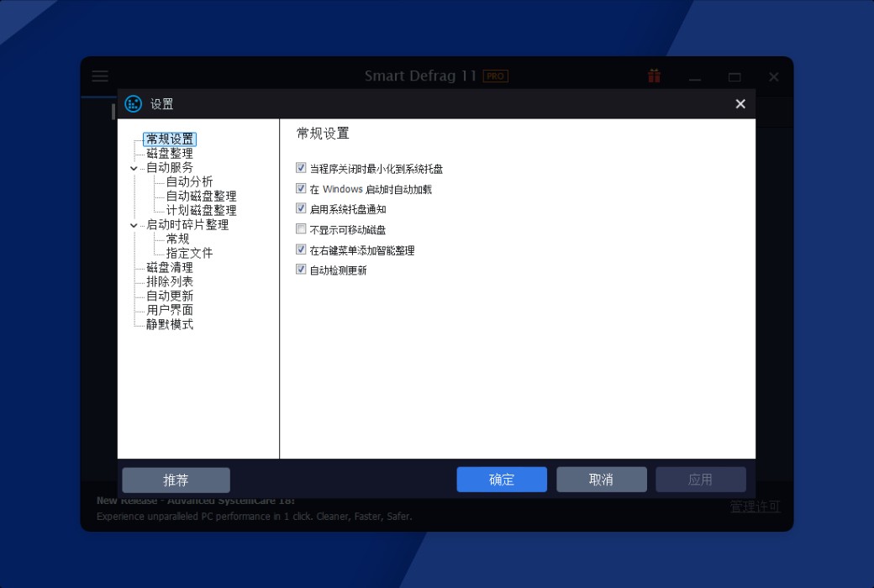This screenshot has height=588, width=874.
Task: Click the 应用 button
Action: tap(701, 480)
